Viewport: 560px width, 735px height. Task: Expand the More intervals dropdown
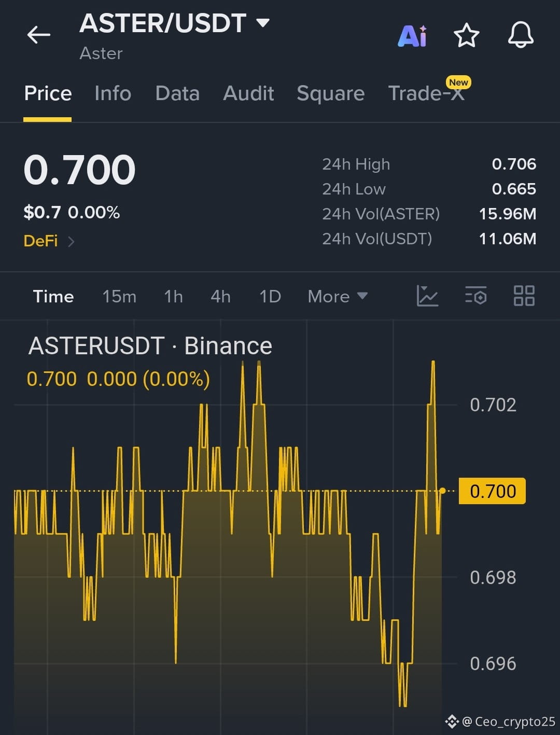(338, 296)
